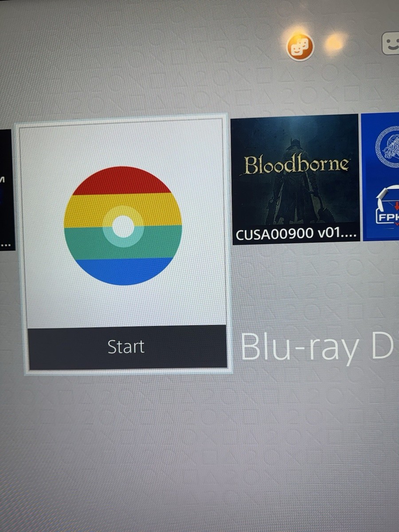Open the orange trophies icon
This screenshot has width=399, height=532.
(300, 47)
